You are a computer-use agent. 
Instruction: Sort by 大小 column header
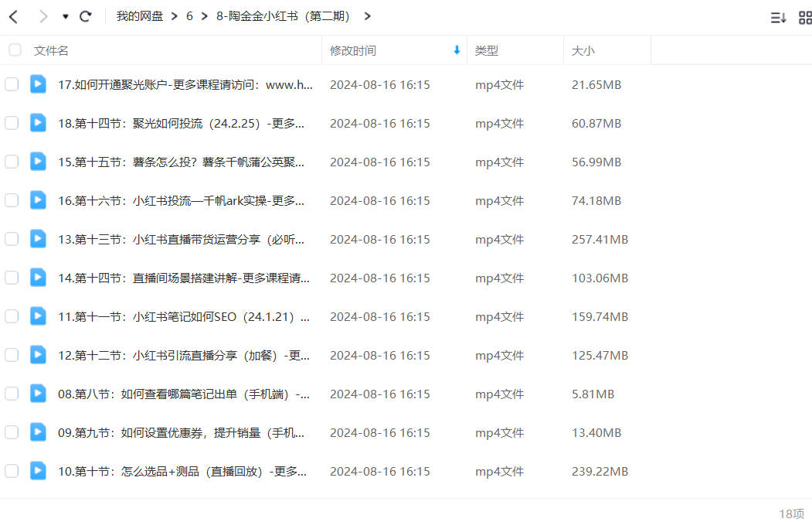pyautogui.click(x=583, y=51)
